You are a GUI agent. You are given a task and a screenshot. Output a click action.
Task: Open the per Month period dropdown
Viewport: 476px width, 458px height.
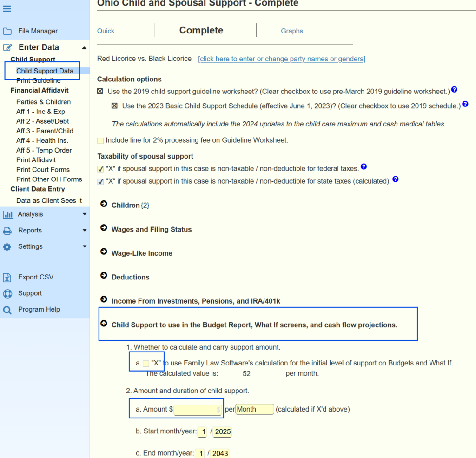[x=255, y=409]
